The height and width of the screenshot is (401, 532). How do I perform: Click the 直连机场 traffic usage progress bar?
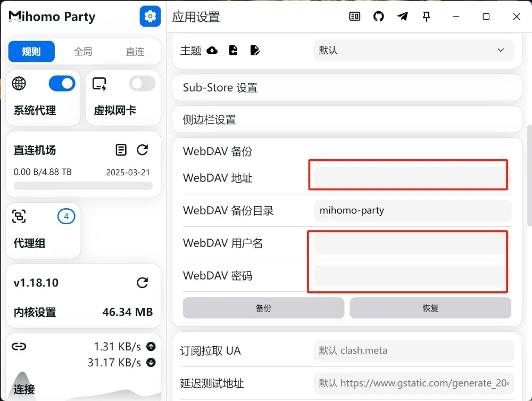click(83, 186)
